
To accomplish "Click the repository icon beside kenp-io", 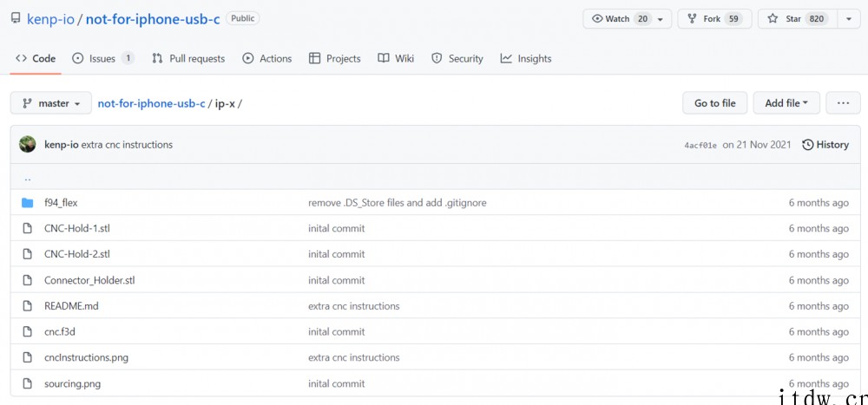I will click(16, 18).
